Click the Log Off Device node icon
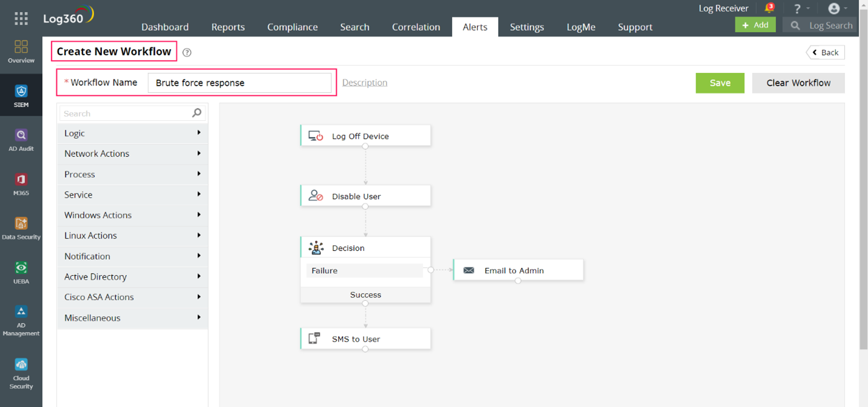Screen dimensions: 868x407 [x=316, y=135]
